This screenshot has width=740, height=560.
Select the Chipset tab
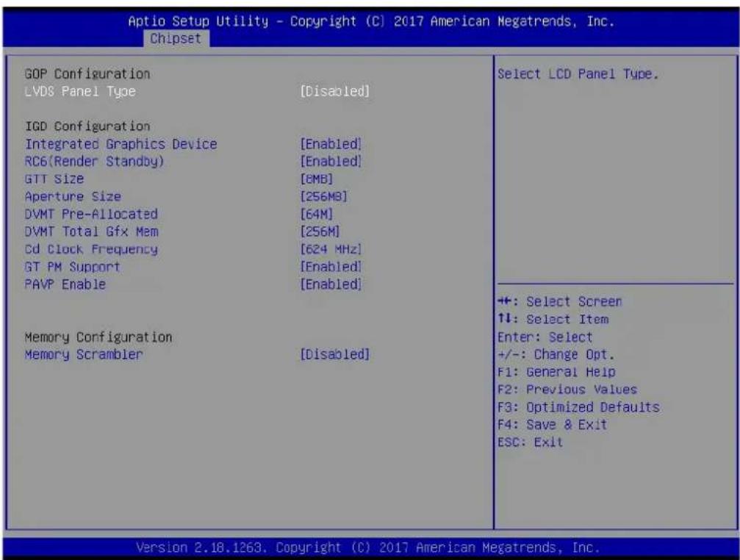[176, 39]
